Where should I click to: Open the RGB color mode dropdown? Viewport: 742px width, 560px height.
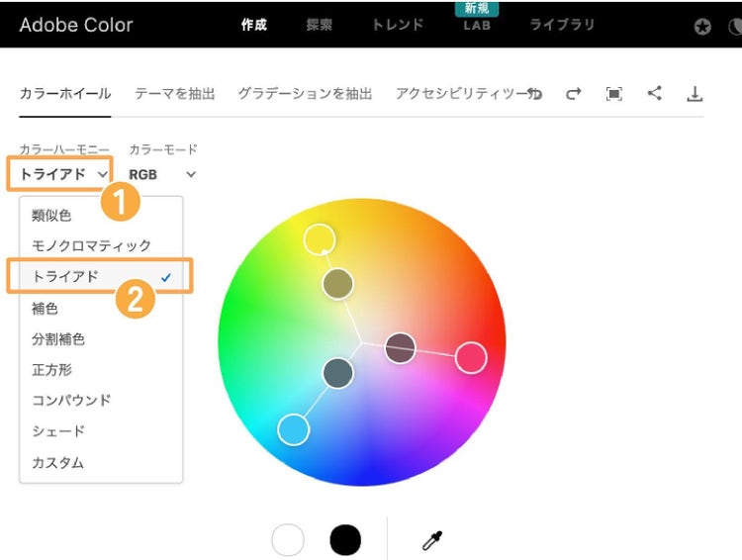162,174
